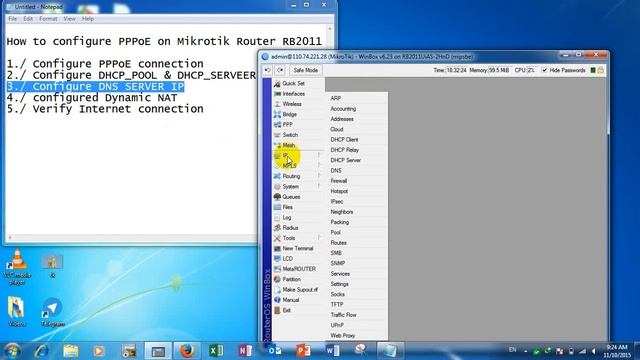The image size is (640, 360).
Task: Open Notepad View menu
Action: 69,19
